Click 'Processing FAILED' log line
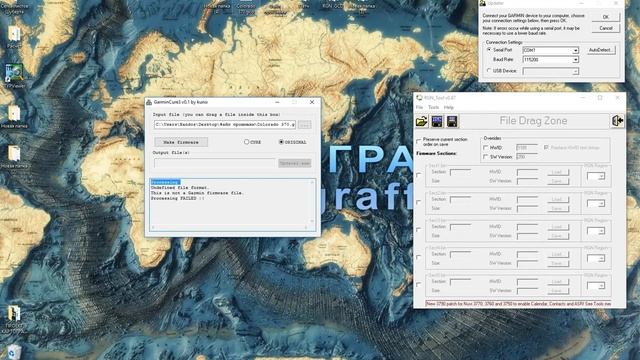 [177, 198]
